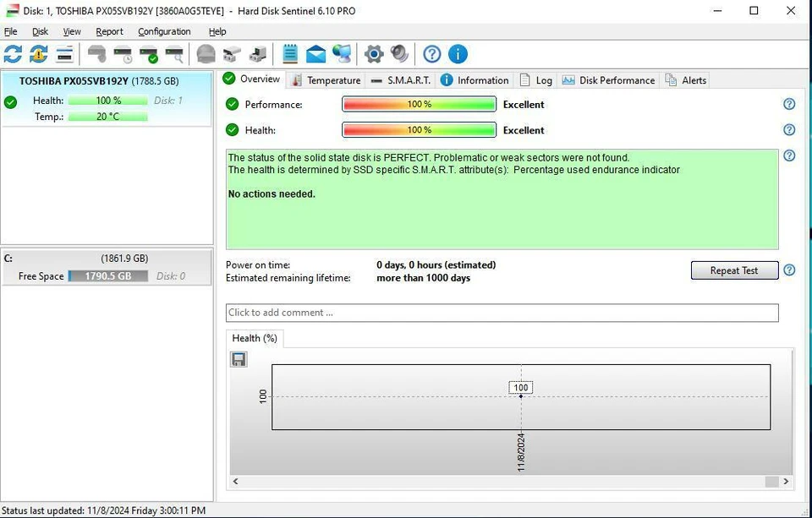
Task: Open Configuration via the gear toolbar icon
Action: [372, 53]
